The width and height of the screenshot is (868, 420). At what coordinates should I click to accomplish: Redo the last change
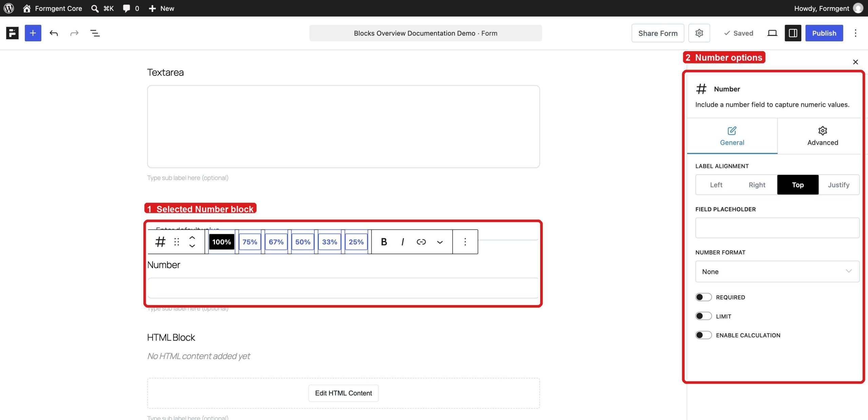pos(74,33)
